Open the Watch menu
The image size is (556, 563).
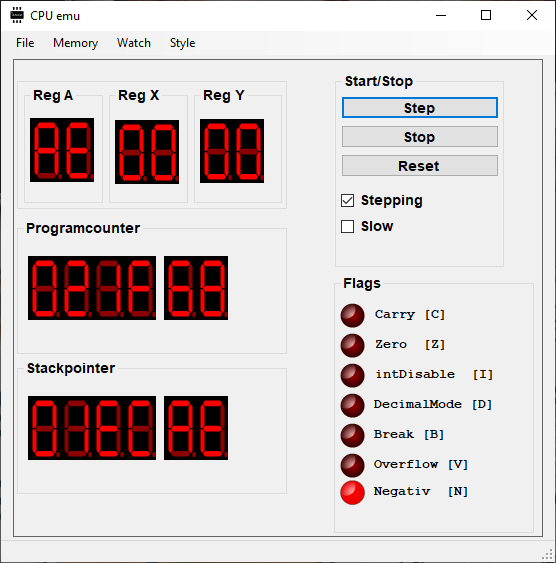coord(134,43)
